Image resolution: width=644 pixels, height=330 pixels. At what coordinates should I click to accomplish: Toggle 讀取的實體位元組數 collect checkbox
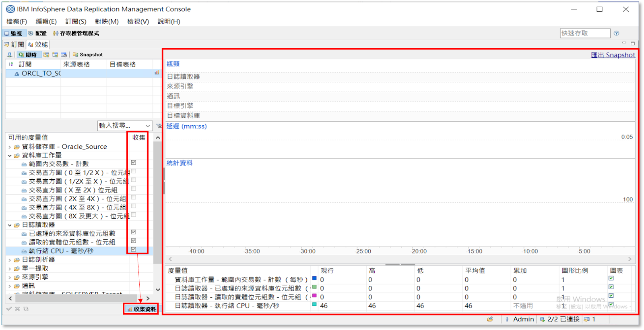tap(134, 241)
